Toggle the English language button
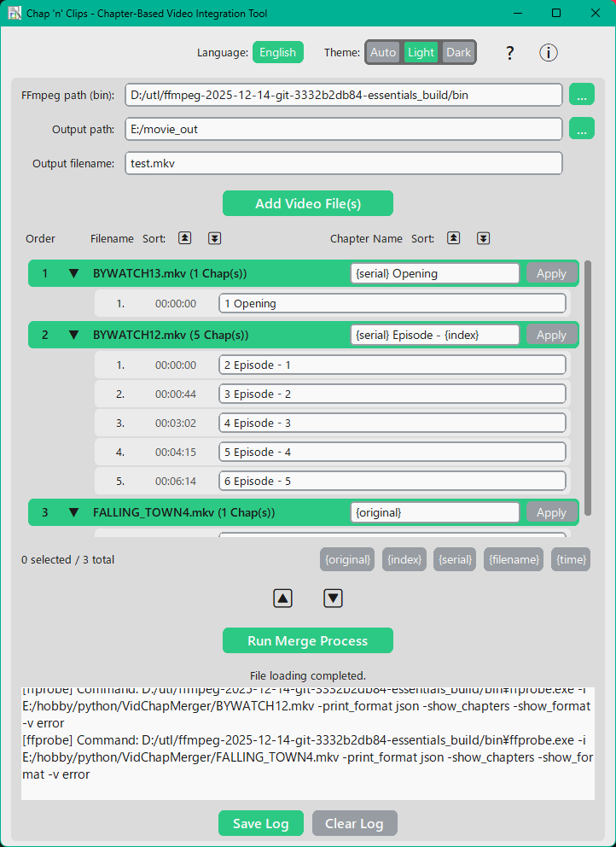 click(x=277, y=52)
